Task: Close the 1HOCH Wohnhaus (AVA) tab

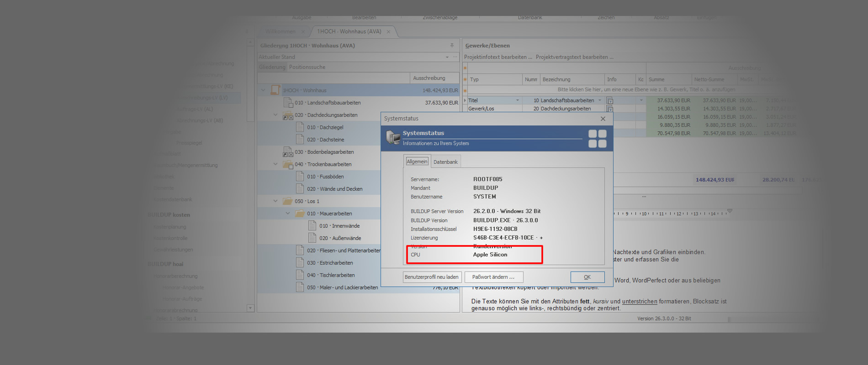Action: point(388,31)
